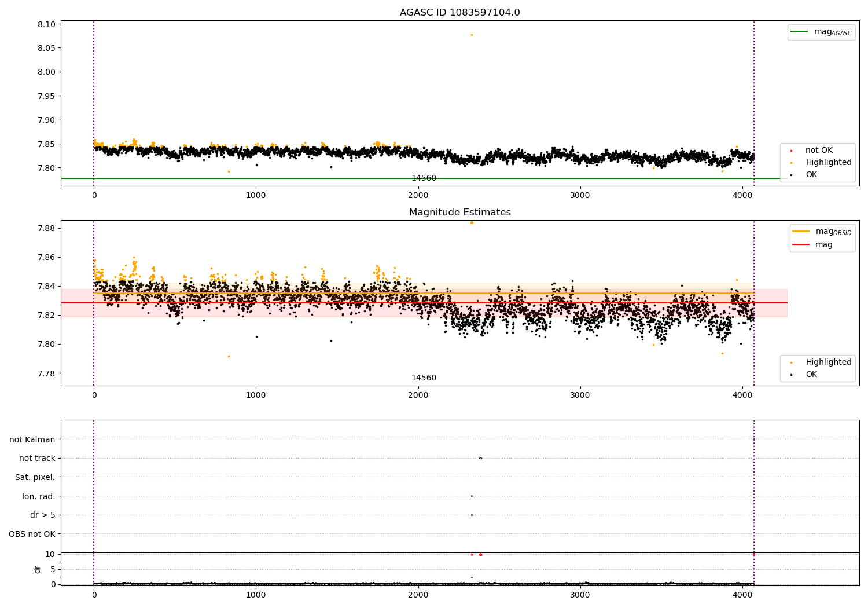868x608 pixels.
Task: Click the 'OBS not OK' row label
Action: click(x=32, y=534)
